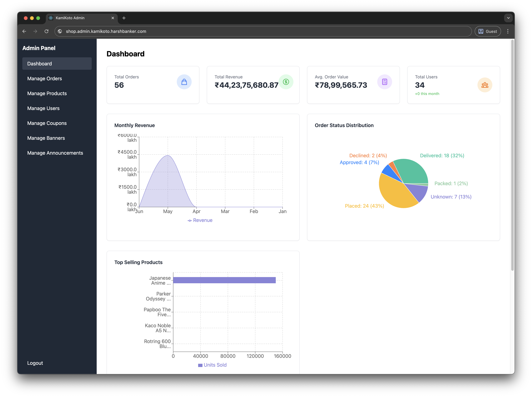
Task: Click the Logout link
Action: tap(35, 363)
